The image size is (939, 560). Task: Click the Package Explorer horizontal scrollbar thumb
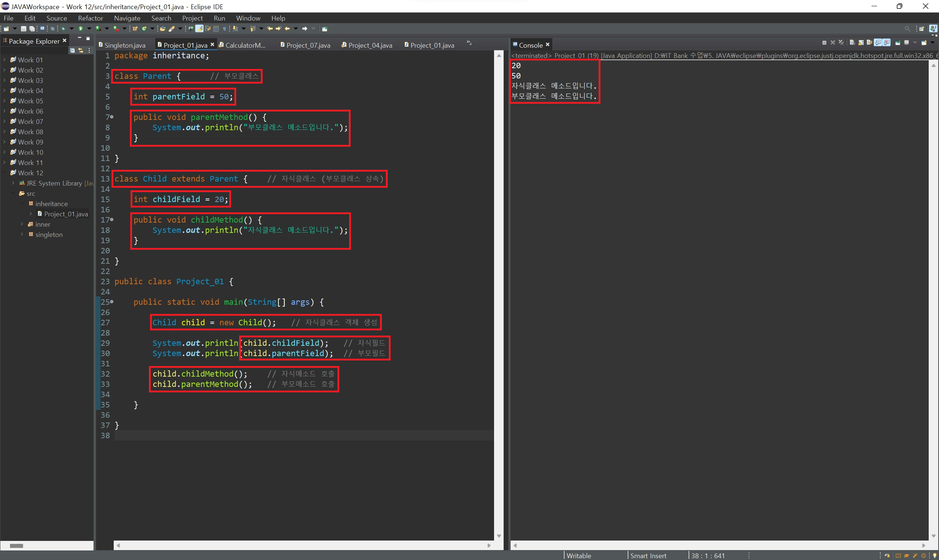pos(16,546)
